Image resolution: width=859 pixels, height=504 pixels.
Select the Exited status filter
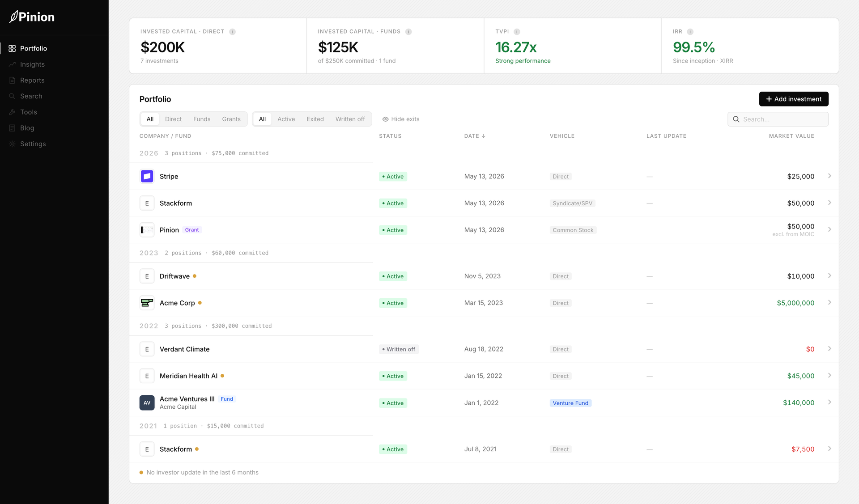coord(315,119)
